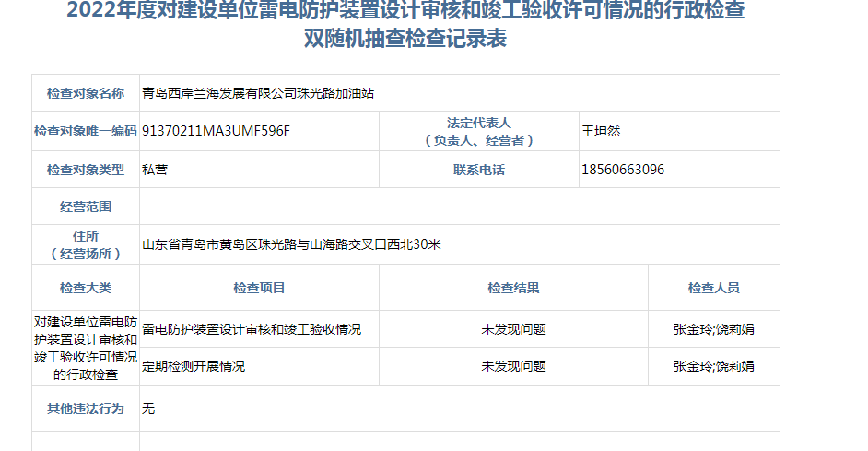Click 未发现问题 result in 定期检测开展情况 row
This screenshot has height=451, width=868.
click(x=513, y=366)
